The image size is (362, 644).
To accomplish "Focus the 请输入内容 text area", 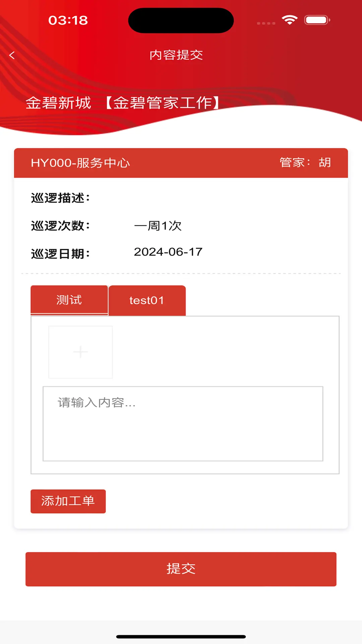I will (183, 424).
